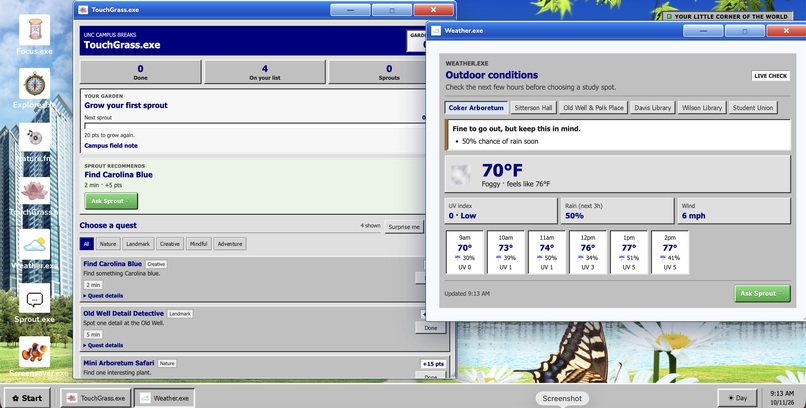Filter quests by All
Viewport: 806px width, 408px height.
pos(86,244)
